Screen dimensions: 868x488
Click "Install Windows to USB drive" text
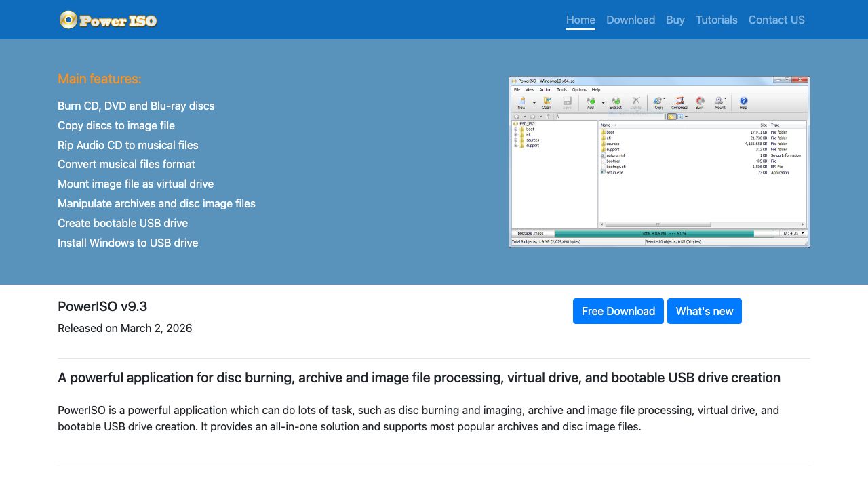coord(128,243)
